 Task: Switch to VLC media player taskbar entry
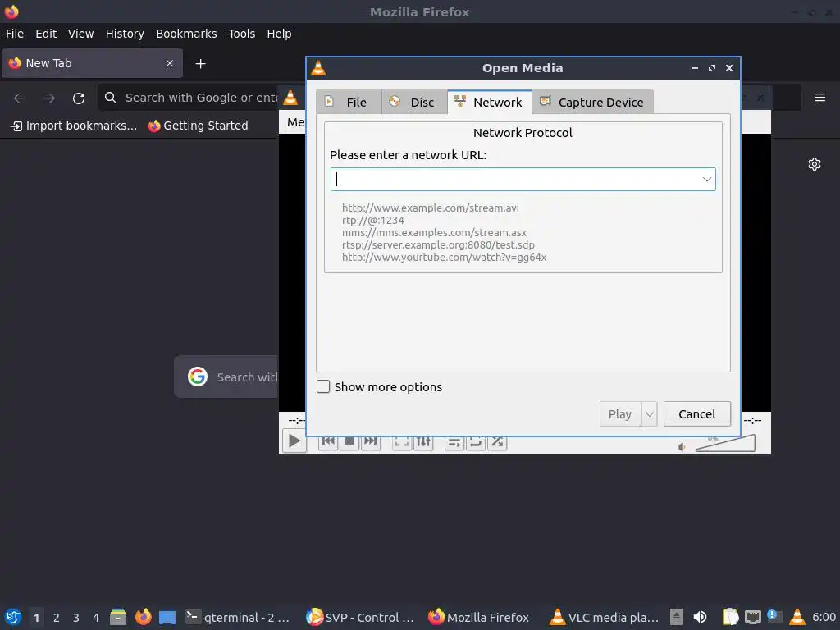tap(605, 617)
